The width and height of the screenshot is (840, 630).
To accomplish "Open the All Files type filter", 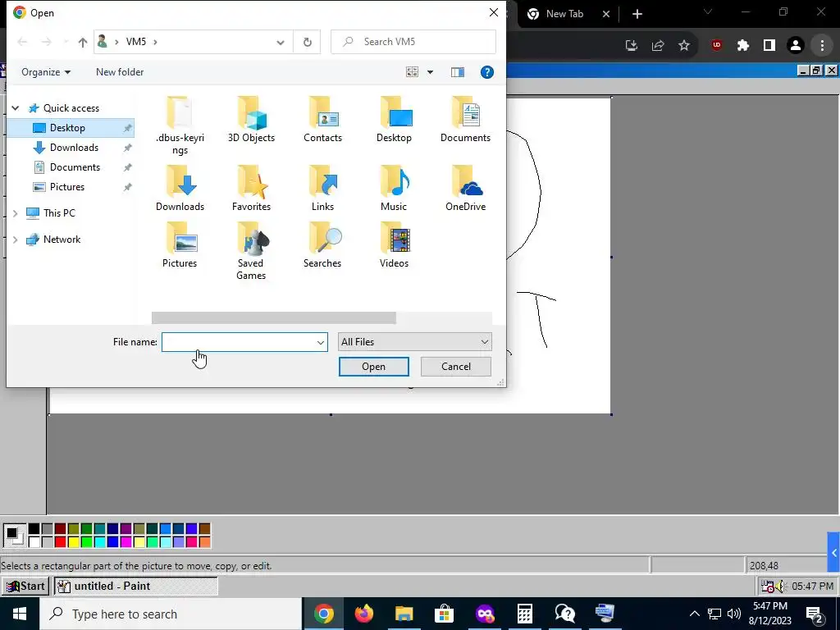I will coord(414,342).
